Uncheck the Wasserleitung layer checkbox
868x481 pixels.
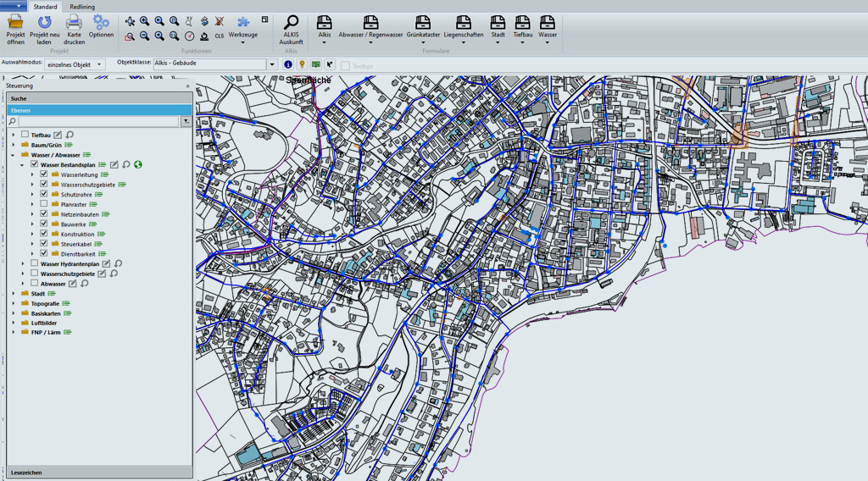43,174
